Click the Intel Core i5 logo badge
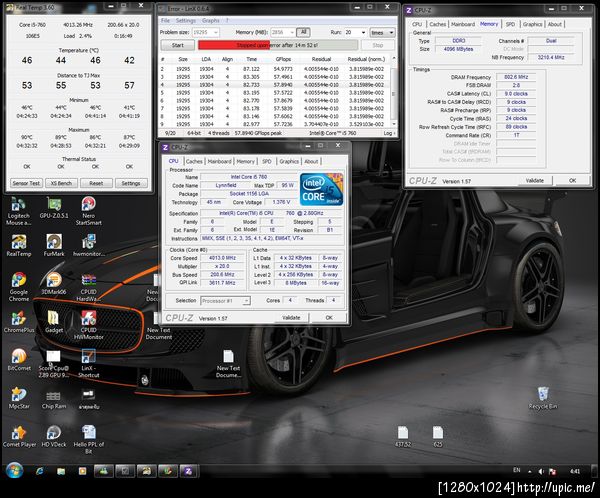The width and height of the screenshot is (600, 498). pyautogui.click(x=321, y=189)
